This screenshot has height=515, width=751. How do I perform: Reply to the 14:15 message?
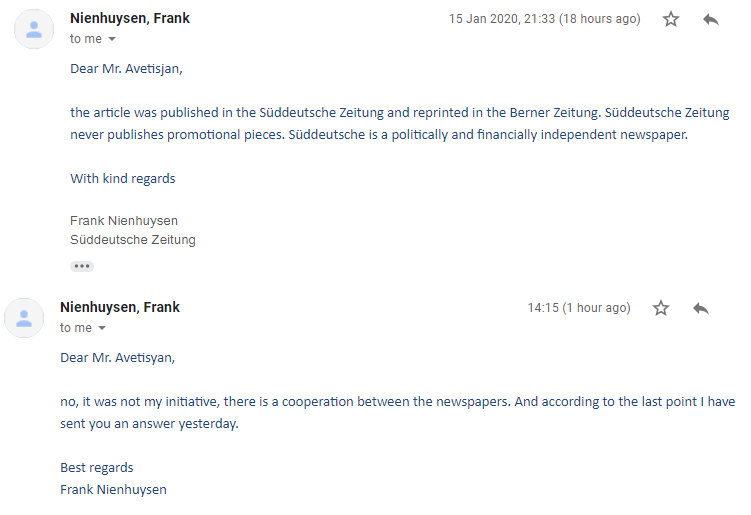pyautogui.click(x=701, y=308)
